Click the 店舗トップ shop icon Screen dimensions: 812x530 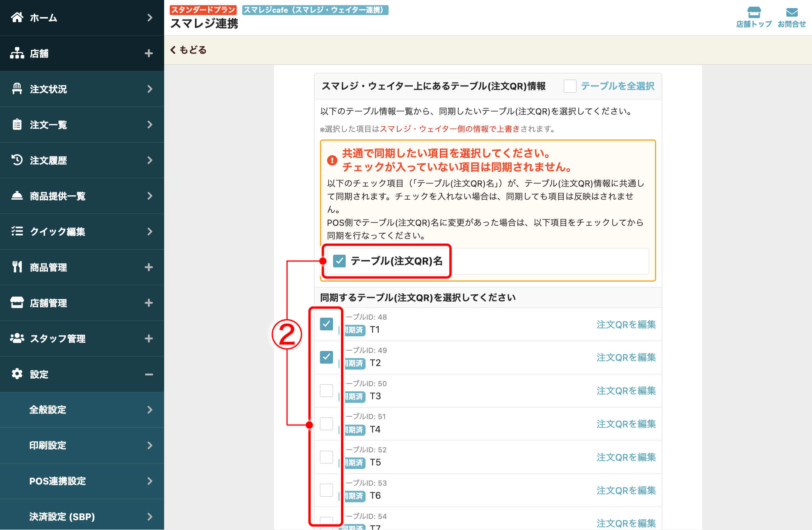click(754, 12)
